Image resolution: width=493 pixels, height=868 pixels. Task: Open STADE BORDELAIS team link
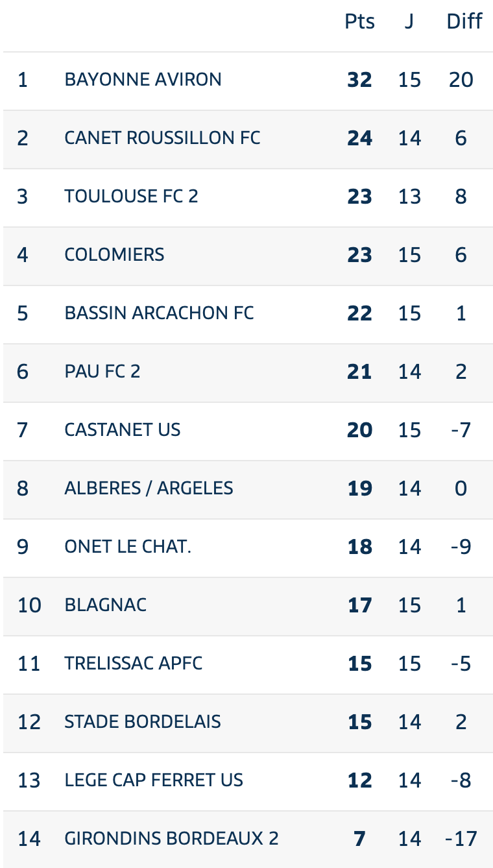click(143, 722)
